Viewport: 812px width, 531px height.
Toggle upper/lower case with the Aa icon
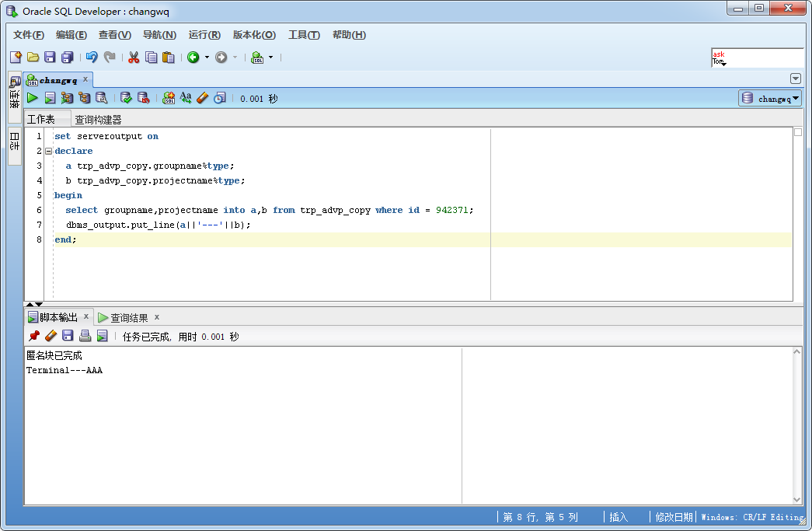click(186, 97)
